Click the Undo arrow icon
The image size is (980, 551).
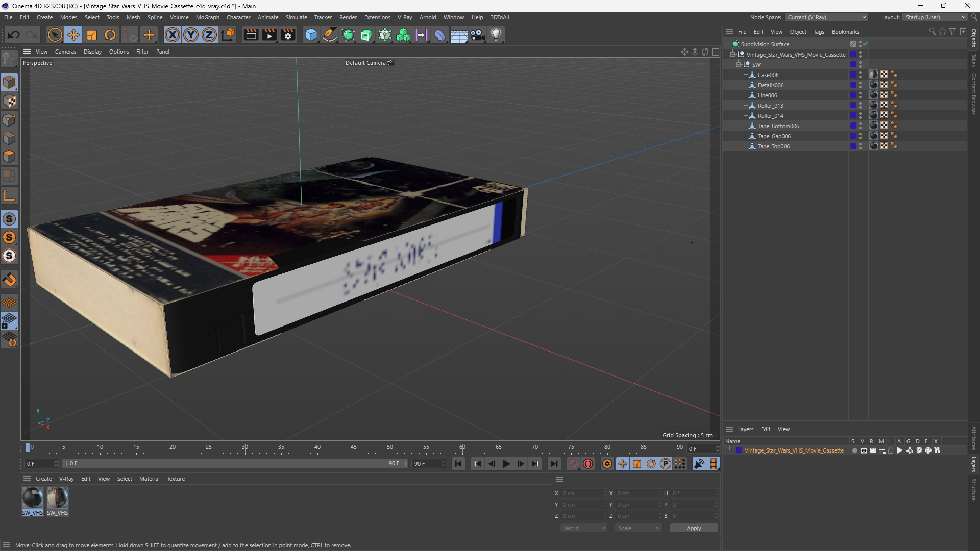(14, 35)
